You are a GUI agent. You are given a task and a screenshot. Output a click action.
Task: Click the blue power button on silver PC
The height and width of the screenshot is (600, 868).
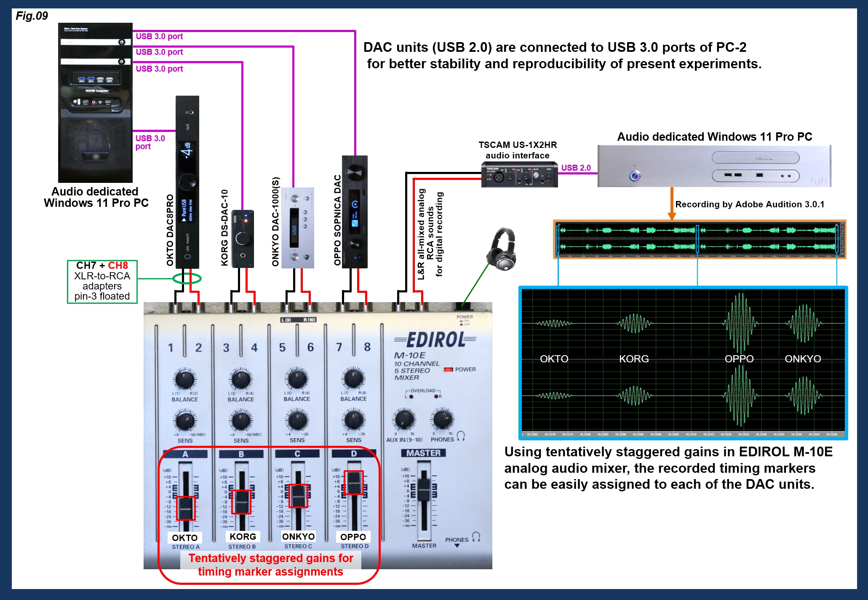(x=635, y=175)
